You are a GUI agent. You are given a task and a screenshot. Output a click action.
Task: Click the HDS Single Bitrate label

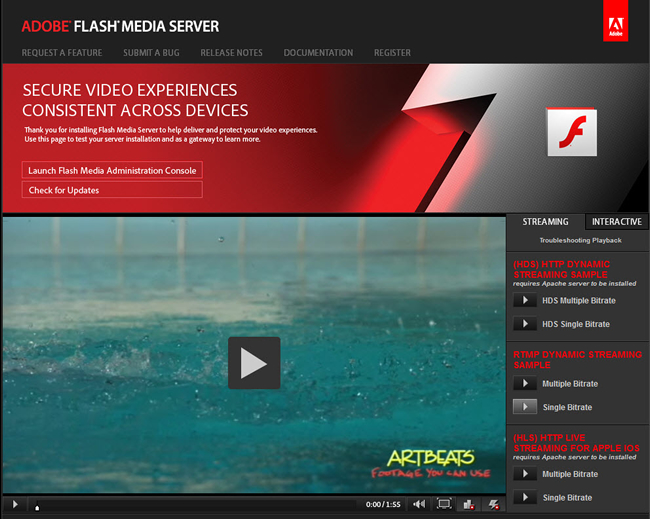tap(576, 324)
